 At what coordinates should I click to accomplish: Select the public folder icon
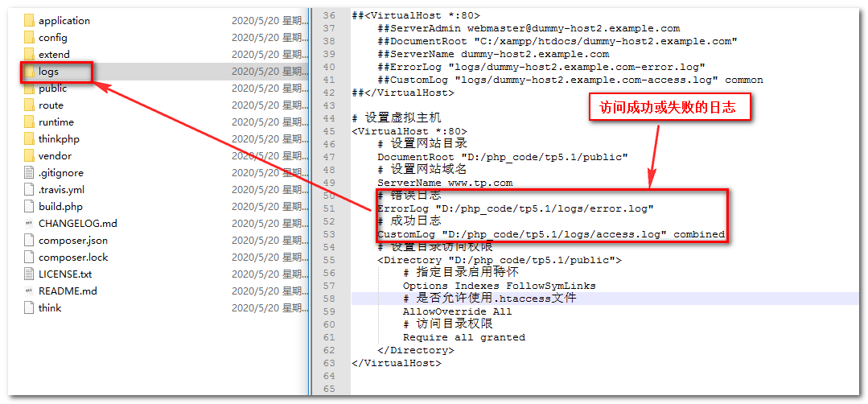click(x=29, y=89)
